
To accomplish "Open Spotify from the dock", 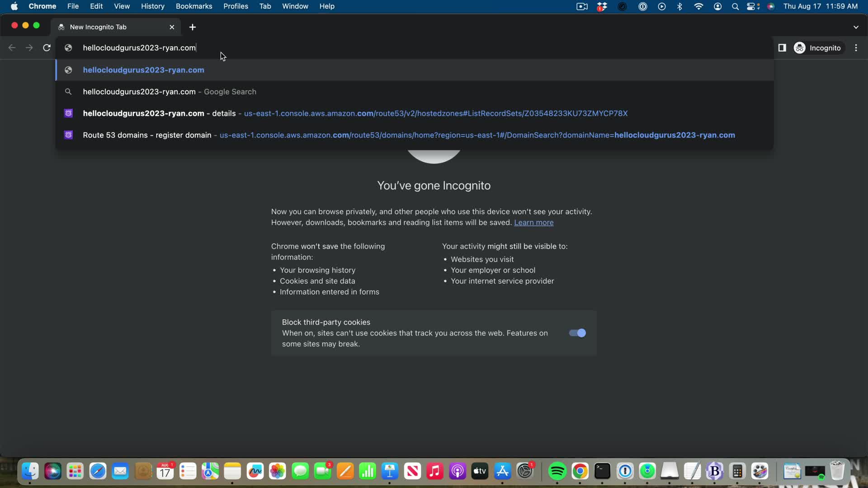I will click(557, 471).
